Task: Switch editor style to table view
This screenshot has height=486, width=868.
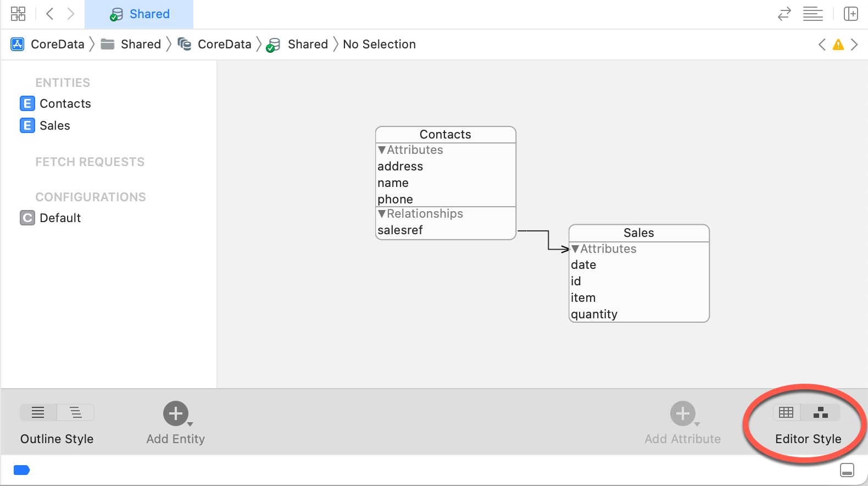Action: pos(786,412)
